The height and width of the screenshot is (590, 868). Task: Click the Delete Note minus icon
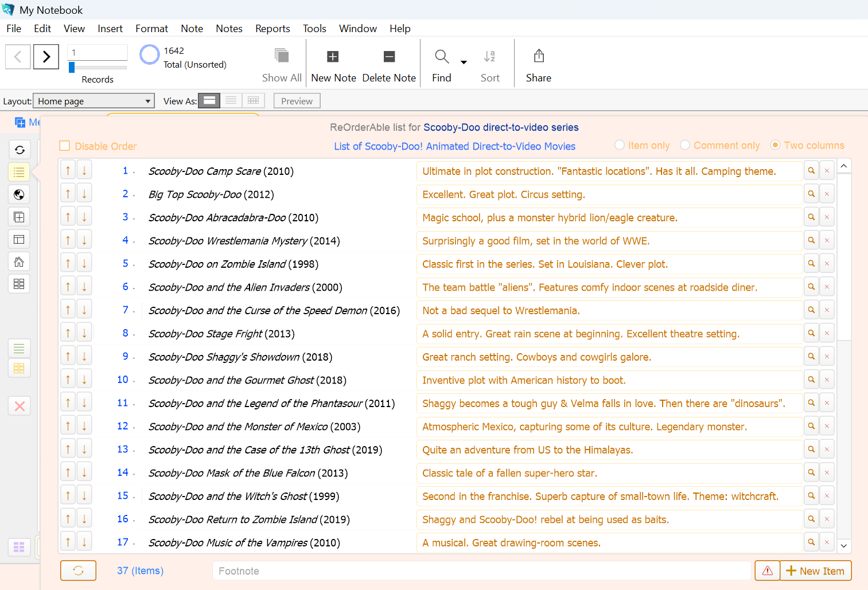[389, 57]
